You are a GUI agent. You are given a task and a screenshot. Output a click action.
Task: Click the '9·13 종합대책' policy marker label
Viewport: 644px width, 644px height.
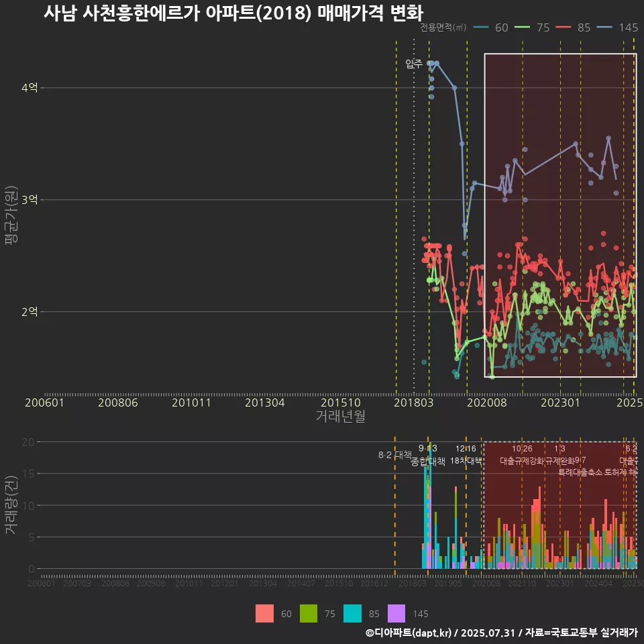(427, 455)
